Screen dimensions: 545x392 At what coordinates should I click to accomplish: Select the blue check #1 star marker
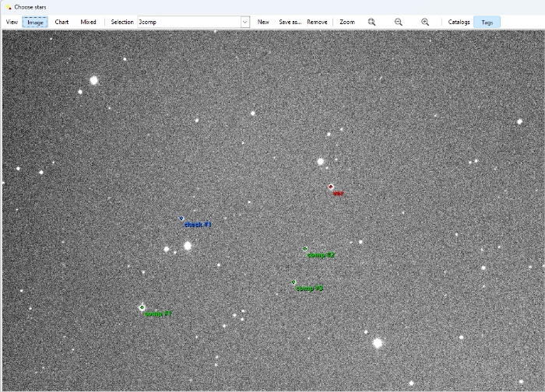coord(181,219)
